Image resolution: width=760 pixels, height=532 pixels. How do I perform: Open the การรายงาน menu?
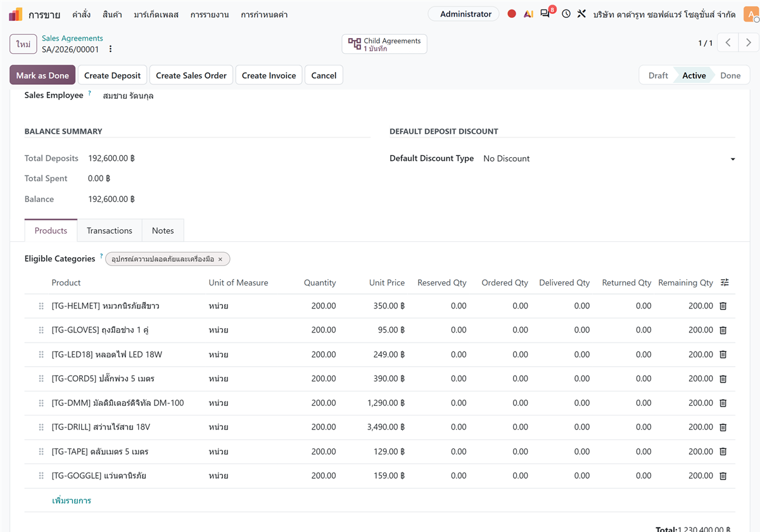(x=210, y=14)
